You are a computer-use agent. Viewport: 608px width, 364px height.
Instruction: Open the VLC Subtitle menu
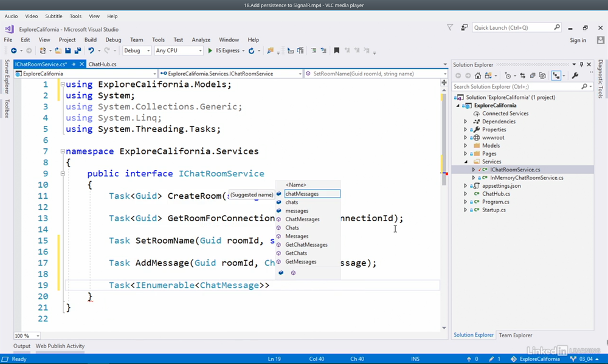point(54,16)
